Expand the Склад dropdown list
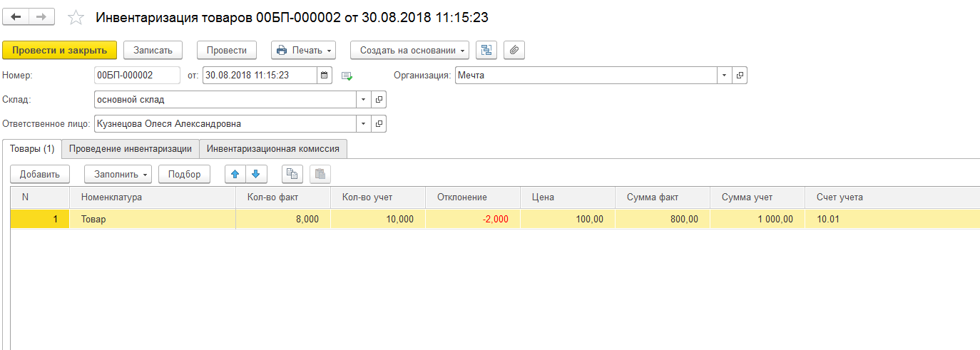Viewport: 980px width, 350px height. (x=364, y=100)
